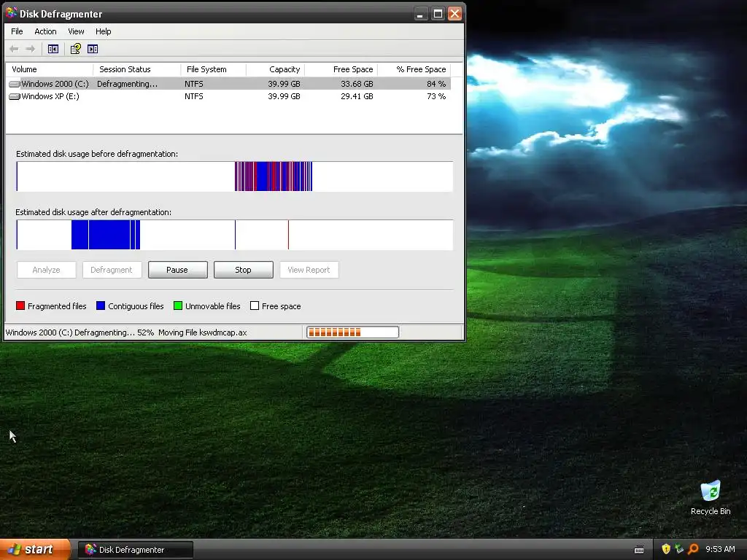This screenshot has height=560, width=747.
Task: Click the Back arrow toolbar icon
Action: point(15,49)
